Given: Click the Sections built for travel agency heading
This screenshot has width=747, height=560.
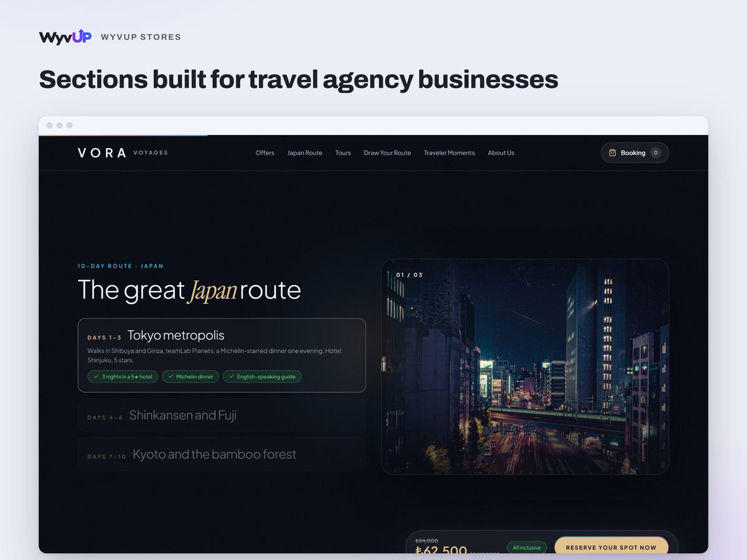Looking at the screenshot, I should pos(298,79).
